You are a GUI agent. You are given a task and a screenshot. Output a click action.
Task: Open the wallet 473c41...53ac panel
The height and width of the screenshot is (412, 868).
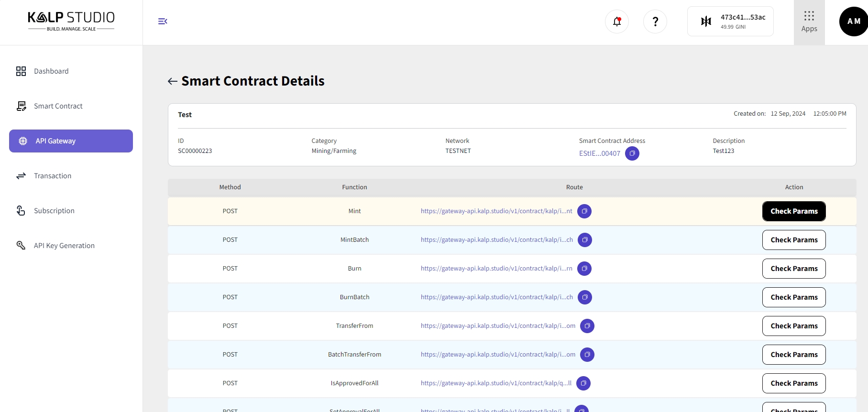pos(730,22)
